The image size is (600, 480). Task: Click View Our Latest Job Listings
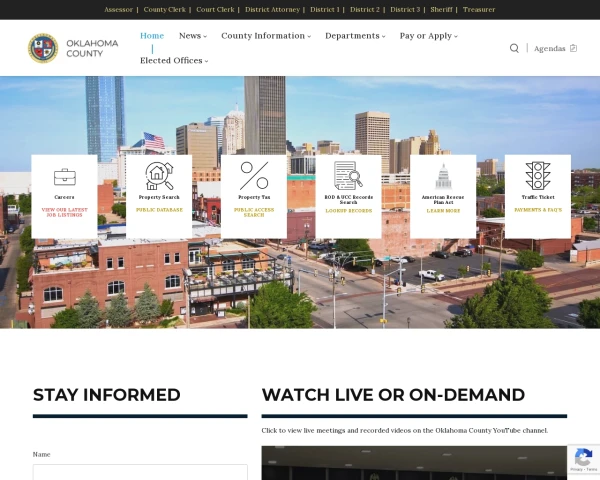point(65,212)
